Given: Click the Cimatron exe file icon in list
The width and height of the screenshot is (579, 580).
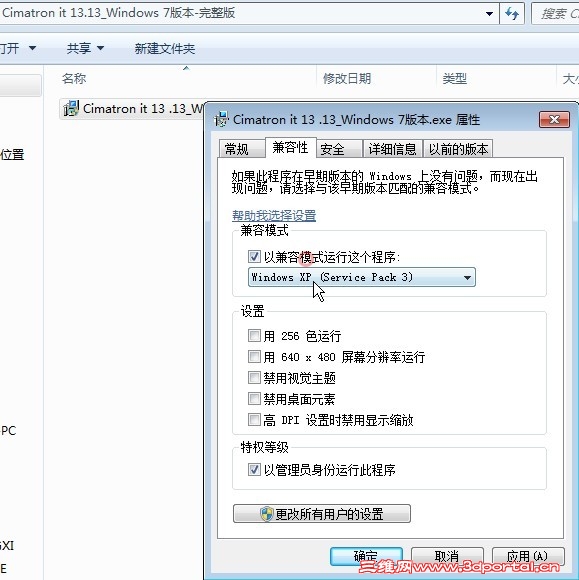Looking at the screenshot, I should click(71, 108).
